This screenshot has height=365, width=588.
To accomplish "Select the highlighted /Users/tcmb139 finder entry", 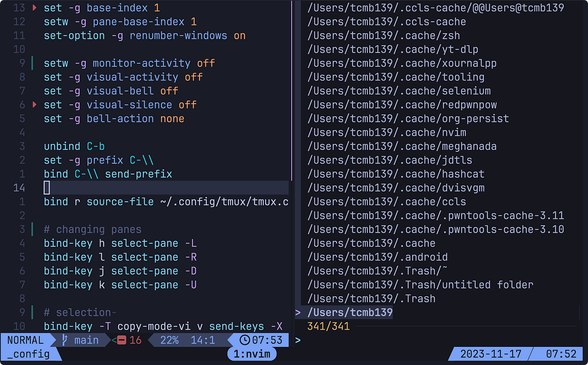I will (350, 312).
